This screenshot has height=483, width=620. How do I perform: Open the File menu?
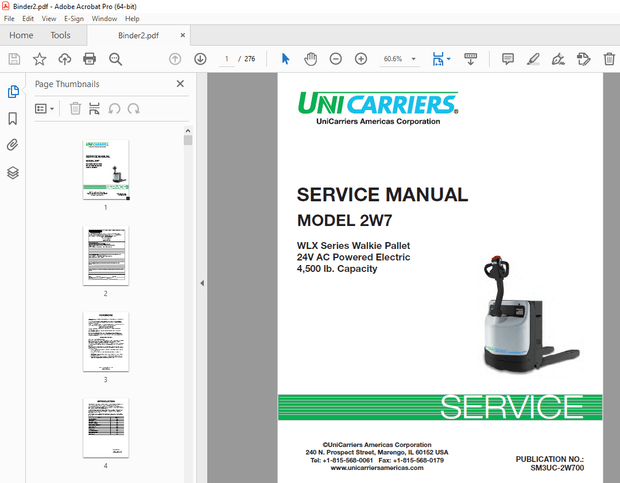(9, 19)
